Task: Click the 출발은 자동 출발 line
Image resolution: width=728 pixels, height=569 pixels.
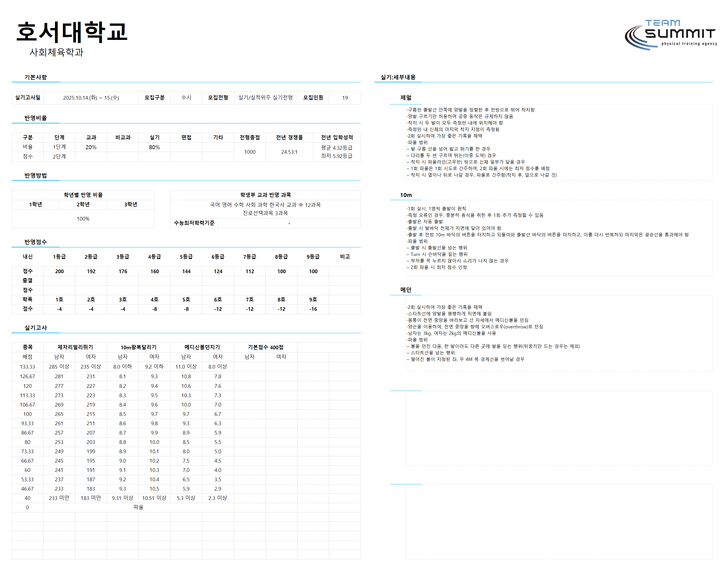Action: coord(425,222)
